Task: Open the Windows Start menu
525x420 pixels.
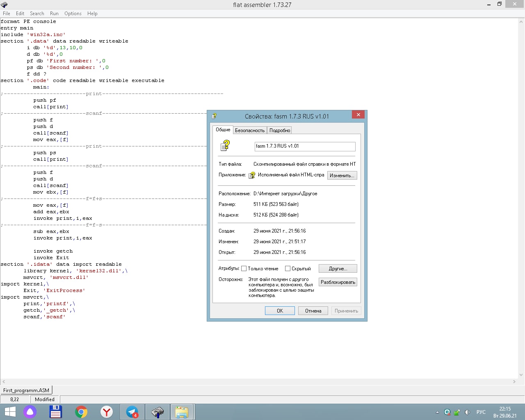Action: (10, 412)
